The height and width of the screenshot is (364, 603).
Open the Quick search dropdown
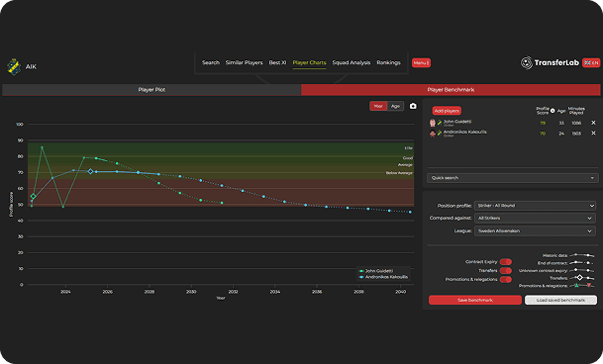pos(513,178)
